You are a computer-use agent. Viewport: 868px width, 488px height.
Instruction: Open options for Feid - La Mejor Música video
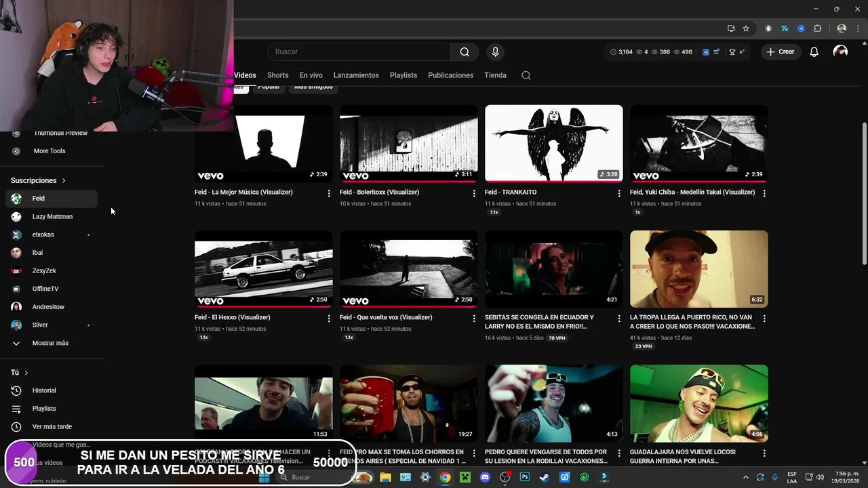coord(329,193)
